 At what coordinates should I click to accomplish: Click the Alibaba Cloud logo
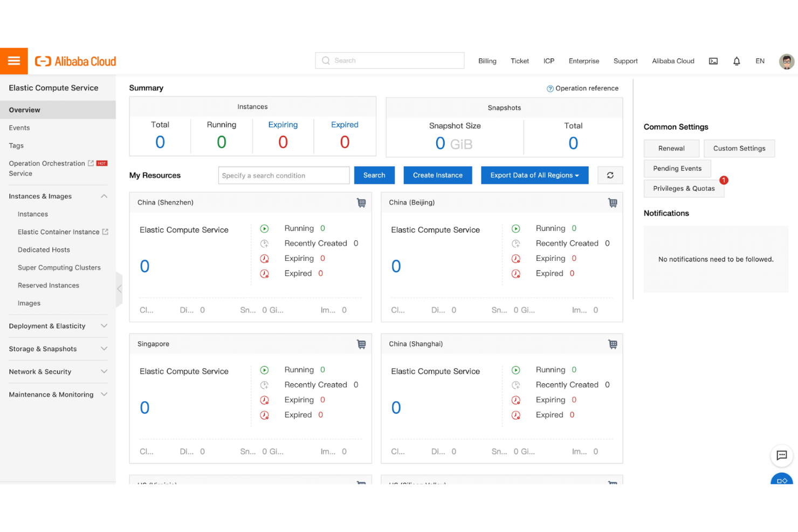[x=75, y=61]
